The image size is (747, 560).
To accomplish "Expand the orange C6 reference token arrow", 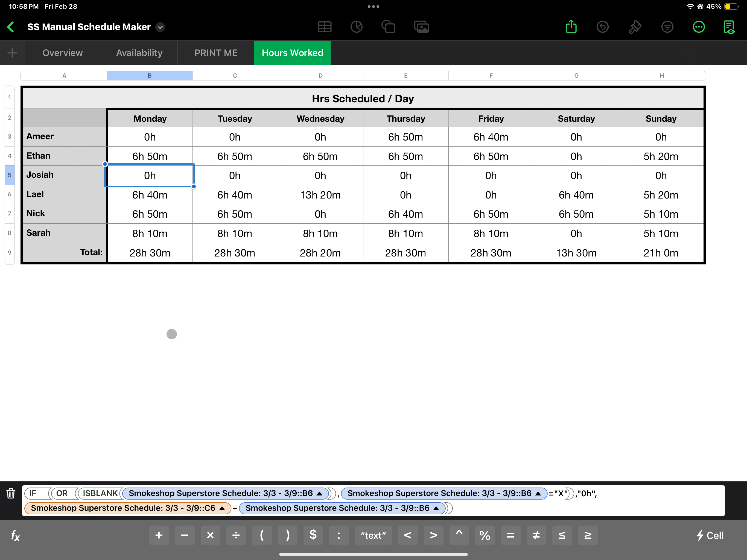I will click(222, 508).
